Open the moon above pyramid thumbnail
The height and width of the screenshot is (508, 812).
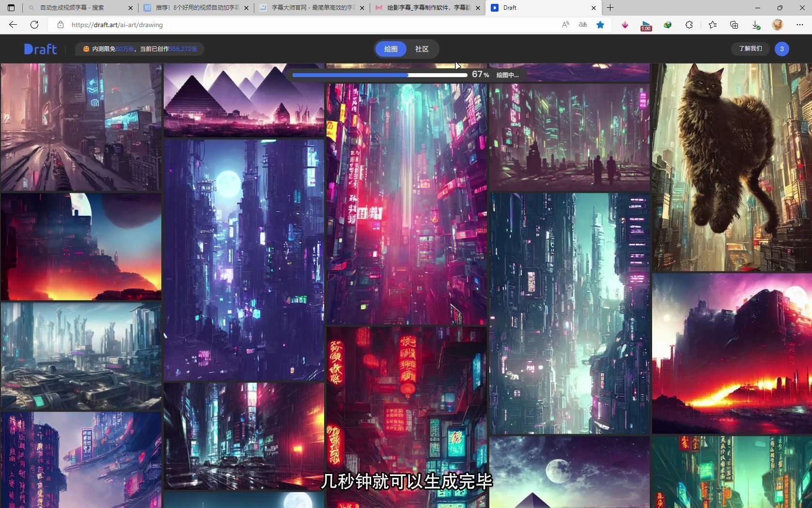pyautogui.click(x=569, y=472)
